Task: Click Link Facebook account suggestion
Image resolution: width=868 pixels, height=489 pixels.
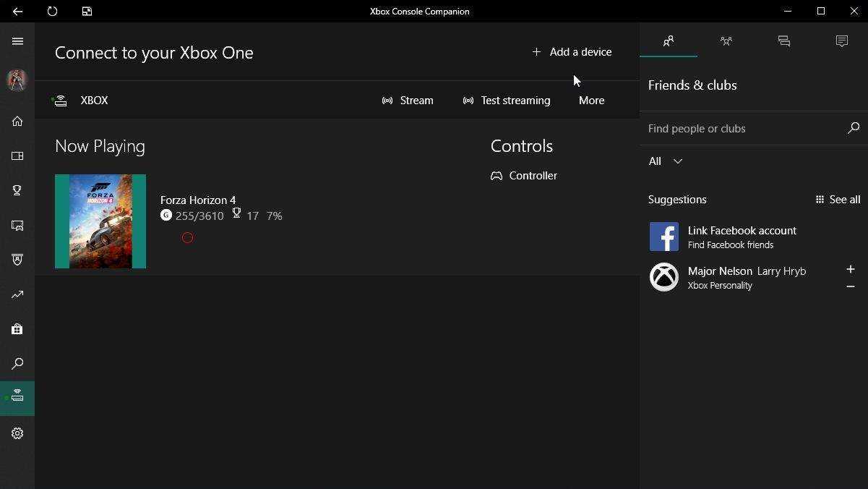Action: click(742, 237)
